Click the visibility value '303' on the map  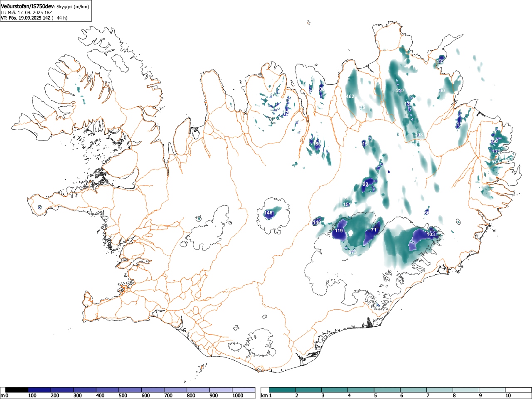click(x=419, y=135)
